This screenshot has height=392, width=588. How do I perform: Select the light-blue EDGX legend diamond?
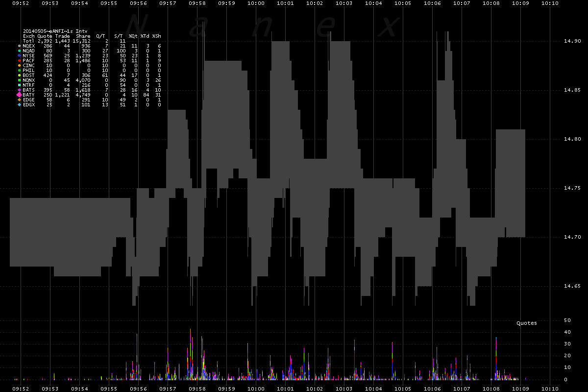point(19,104)
